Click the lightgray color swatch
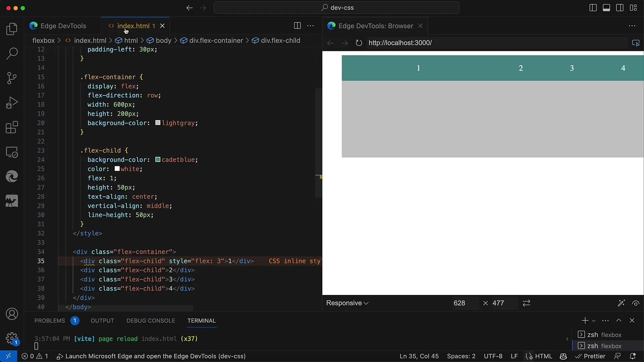Viewport: 644px width, 362px height. pyautogui.click(x=158, y=123)
